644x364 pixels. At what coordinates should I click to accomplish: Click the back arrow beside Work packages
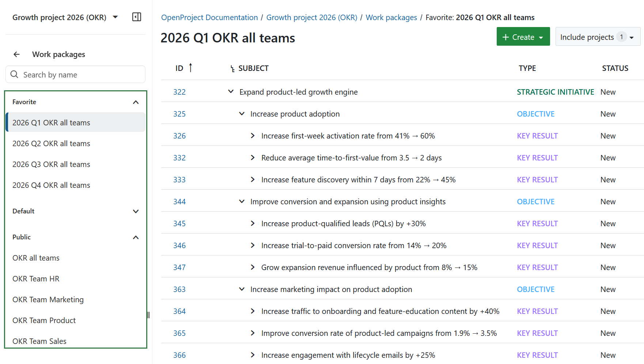tap(16, 54)
